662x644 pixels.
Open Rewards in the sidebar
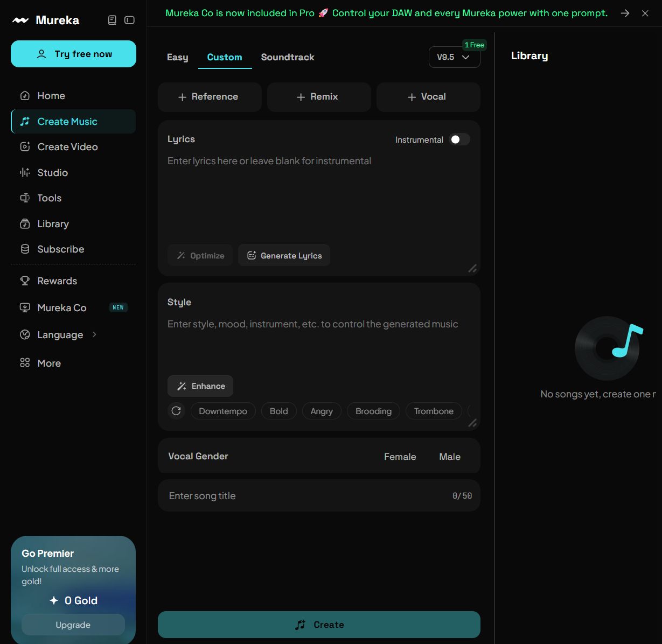click(73, 281)
